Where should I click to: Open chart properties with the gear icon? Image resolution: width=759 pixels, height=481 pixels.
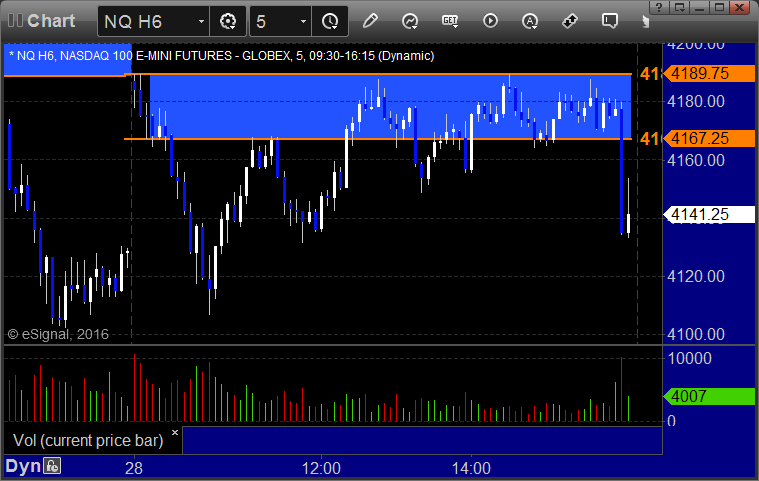228,21
